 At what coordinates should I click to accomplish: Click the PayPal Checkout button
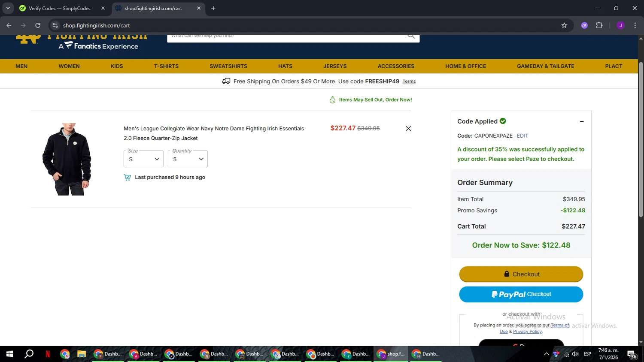tap(521, 294)
